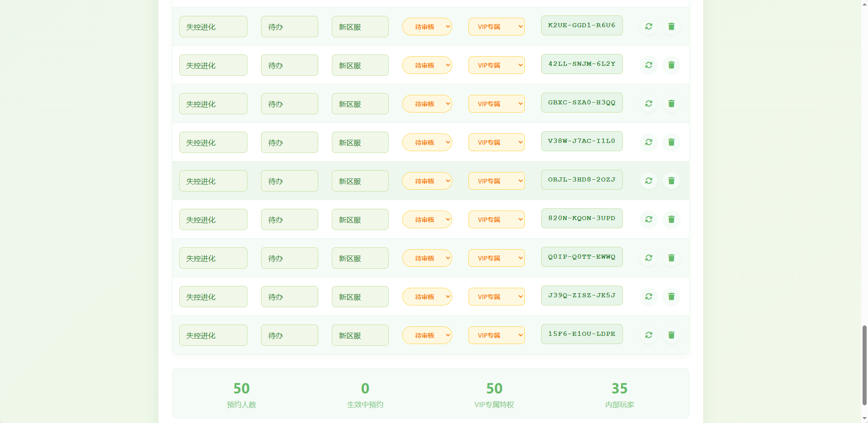Change the 待审核 status in the Q0IP row
The image size is (868, 423).
point(427,258)
